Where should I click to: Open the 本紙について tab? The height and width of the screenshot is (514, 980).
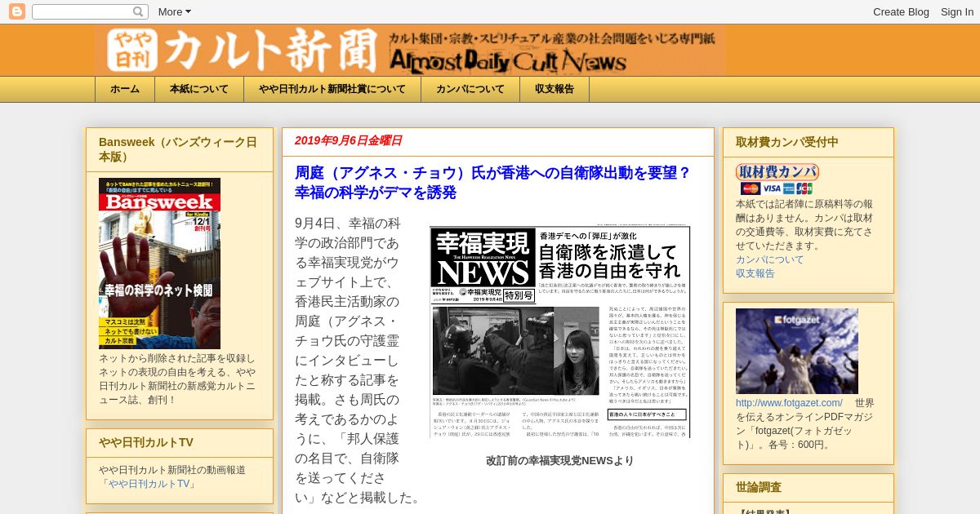tap(199, 89)
